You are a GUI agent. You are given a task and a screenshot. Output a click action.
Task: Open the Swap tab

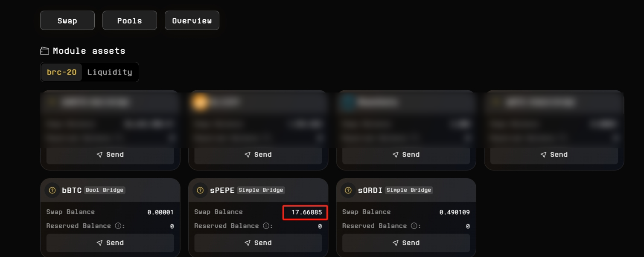[x=67, y=21]
